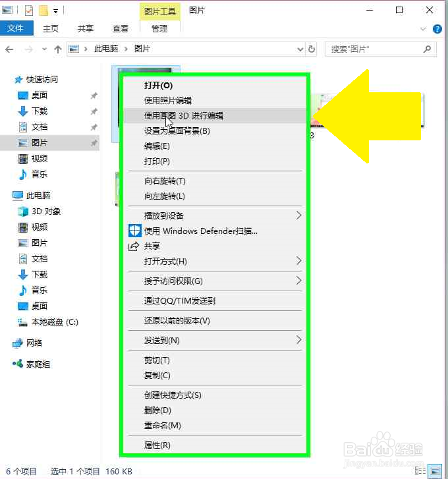448x479 pixels.
Task: Choose 使用 Windows Defender扫描
Action: tap(215, 231)
